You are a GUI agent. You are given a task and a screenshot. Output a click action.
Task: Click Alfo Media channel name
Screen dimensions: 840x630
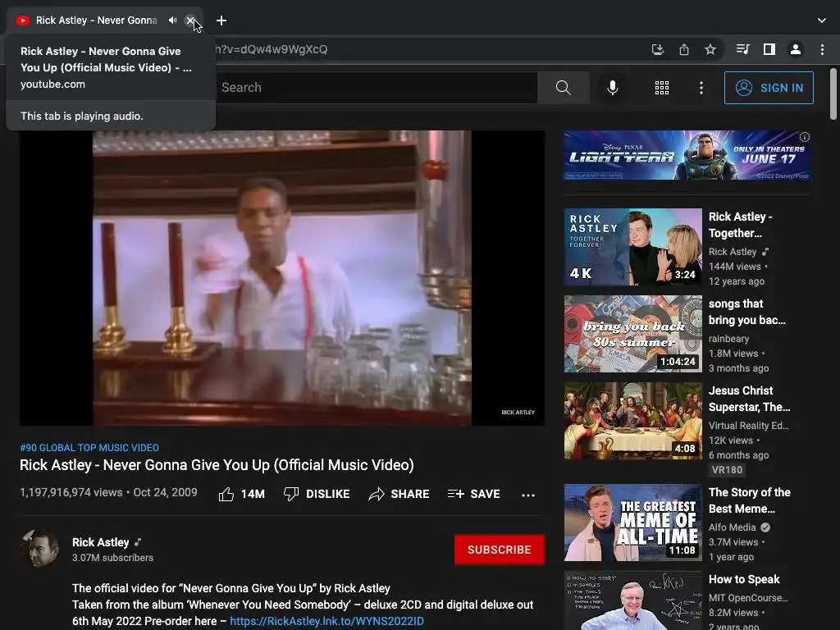tap(733, 527)
